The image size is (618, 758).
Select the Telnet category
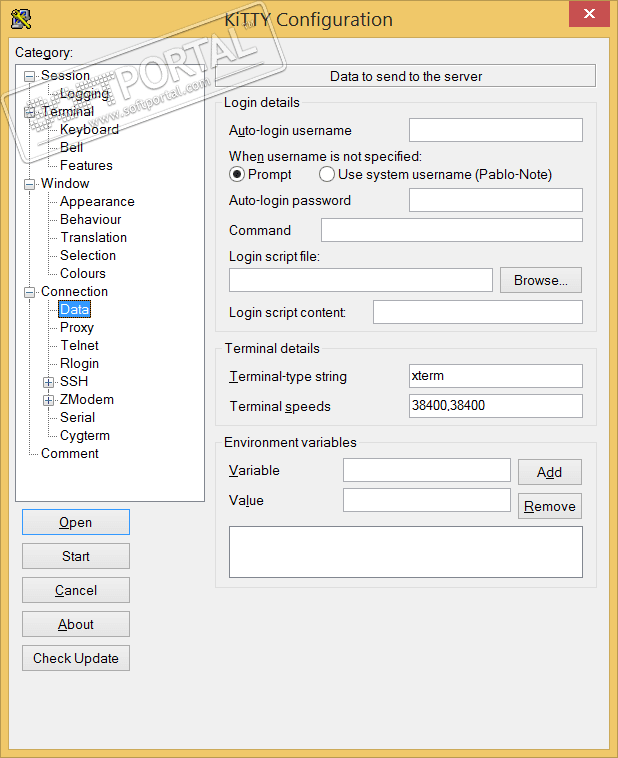[x=79, y=346]
